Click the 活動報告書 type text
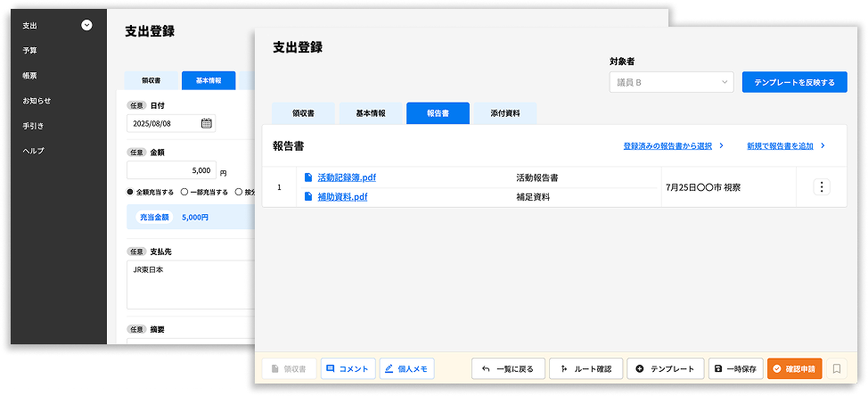 click(537, 177)
